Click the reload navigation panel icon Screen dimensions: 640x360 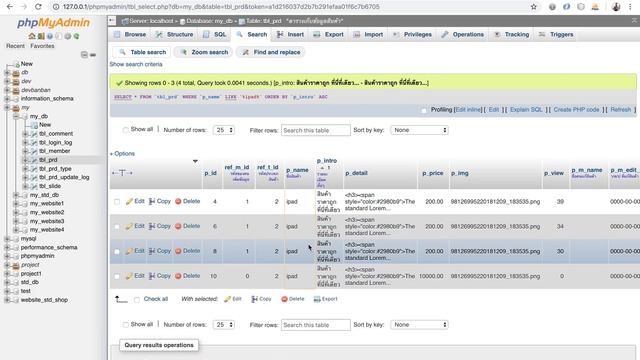[76, 36]
